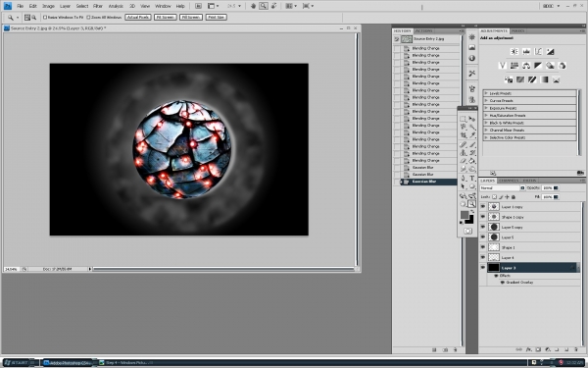This screenshot has height=368, width=588.
Task: Add an Invert adjustment
Action: [x=509, y=79]
